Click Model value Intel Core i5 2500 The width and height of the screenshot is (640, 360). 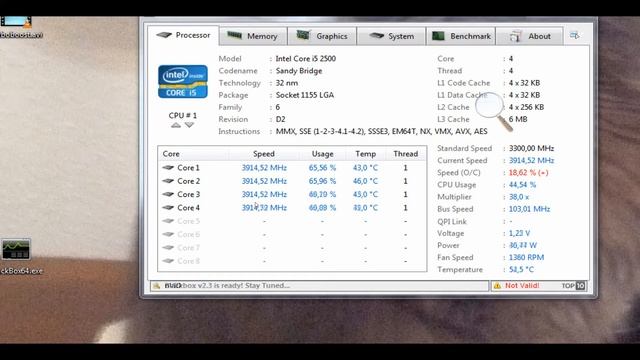(306, 59)
